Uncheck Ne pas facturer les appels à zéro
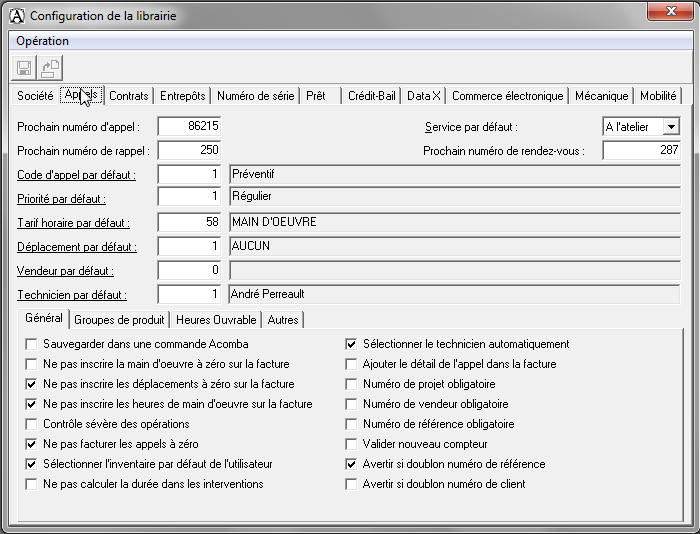Screen dimensions: 700x534 click(x=33, y=444)
